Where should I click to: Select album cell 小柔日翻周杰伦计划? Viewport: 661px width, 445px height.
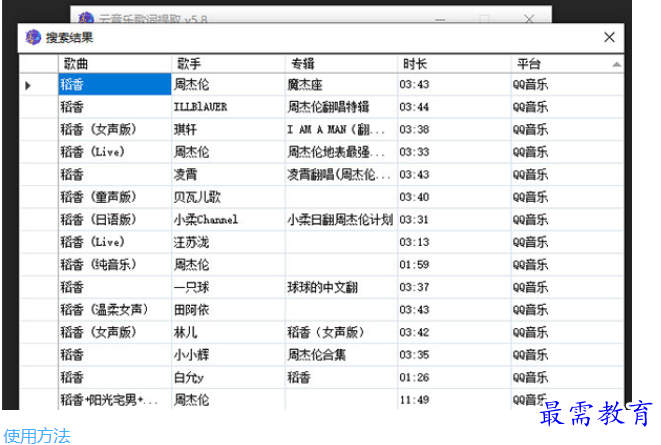click(341, 220)
